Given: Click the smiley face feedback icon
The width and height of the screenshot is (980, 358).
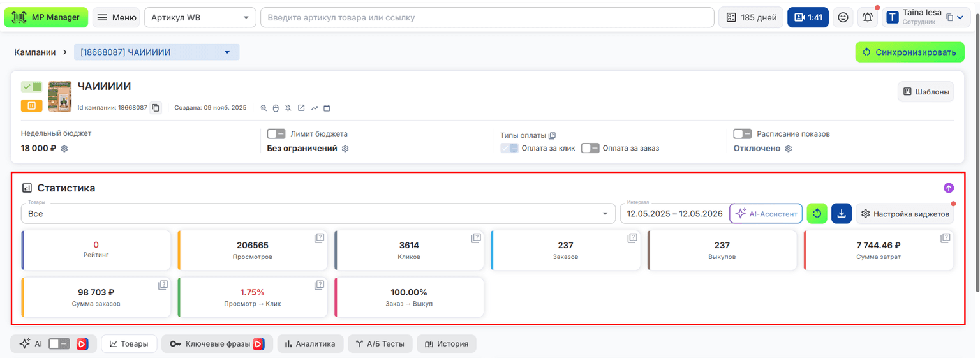Looking at the screenshot, I should coord(843,18).
